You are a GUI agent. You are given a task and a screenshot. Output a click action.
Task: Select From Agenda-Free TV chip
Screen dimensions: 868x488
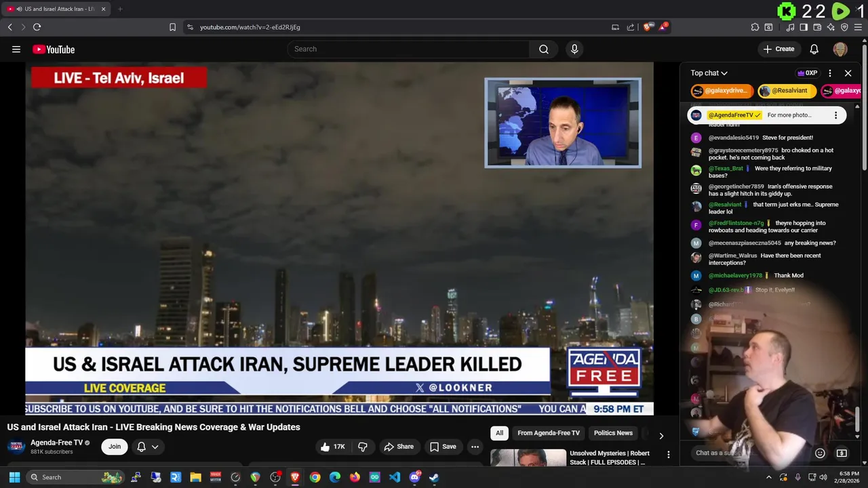549,433
